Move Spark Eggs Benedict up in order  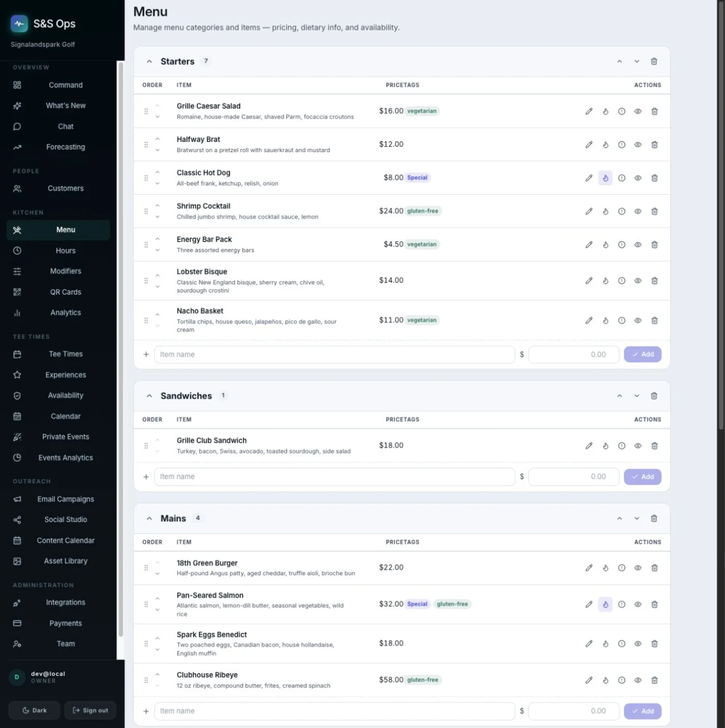pos(157,638)
